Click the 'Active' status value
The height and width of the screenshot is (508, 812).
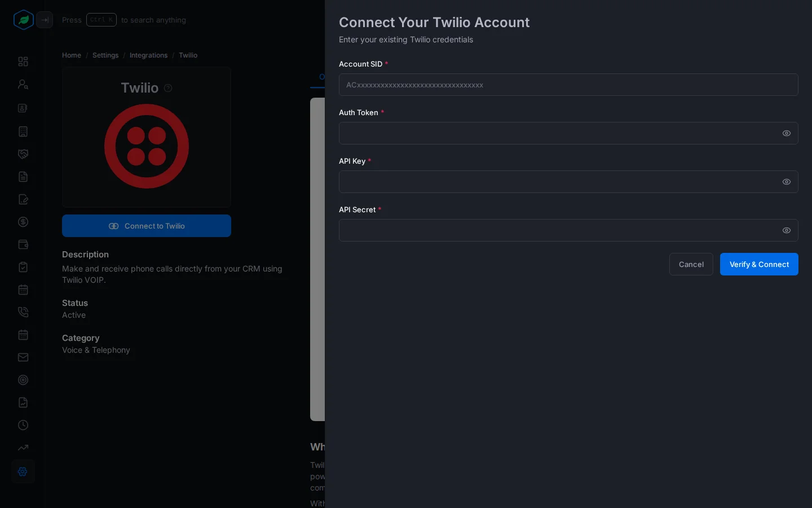pyautogui.click(x=74, y=315)
